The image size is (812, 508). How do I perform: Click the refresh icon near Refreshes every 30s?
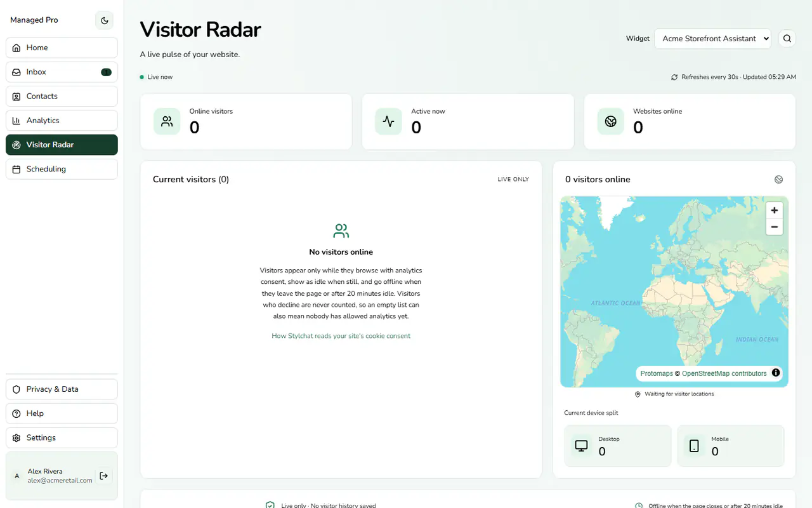click(x=674, y=77)
